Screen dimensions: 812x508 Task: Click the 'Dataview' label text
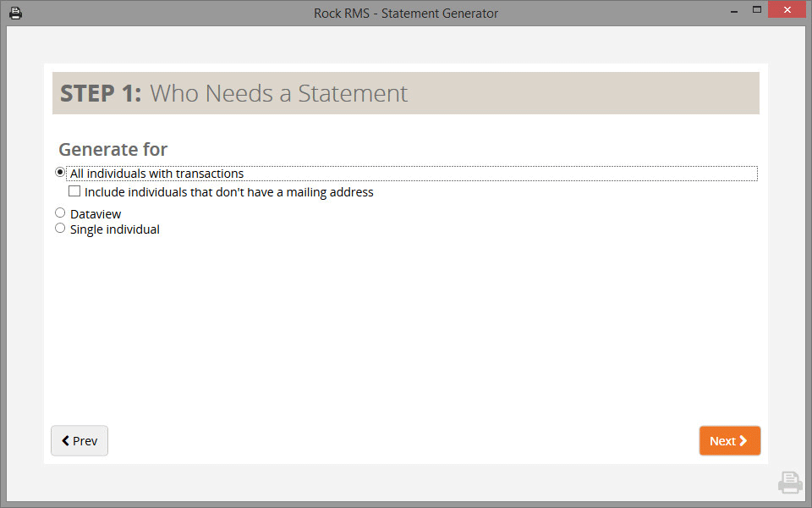coord(96,214)
